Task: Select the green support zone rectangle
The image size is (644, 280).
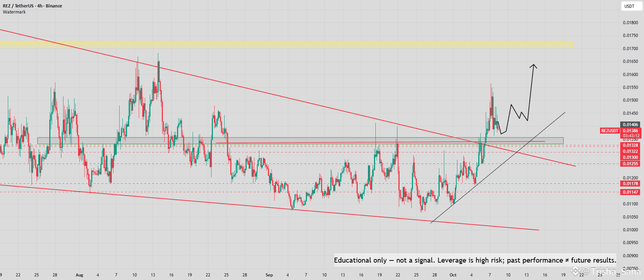Action: click(300, 141)
